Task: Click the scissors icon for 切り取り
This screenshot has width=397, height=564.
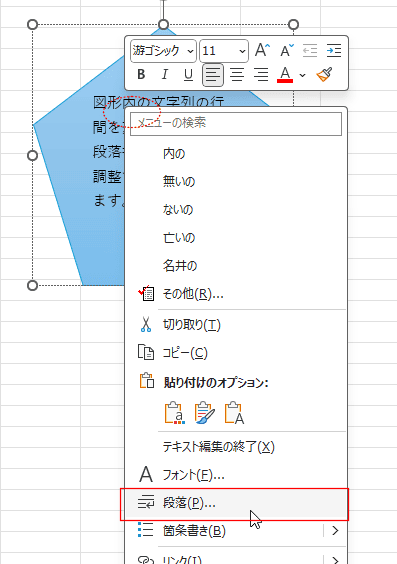Action: pyautogui.click(x=146, y=324)
